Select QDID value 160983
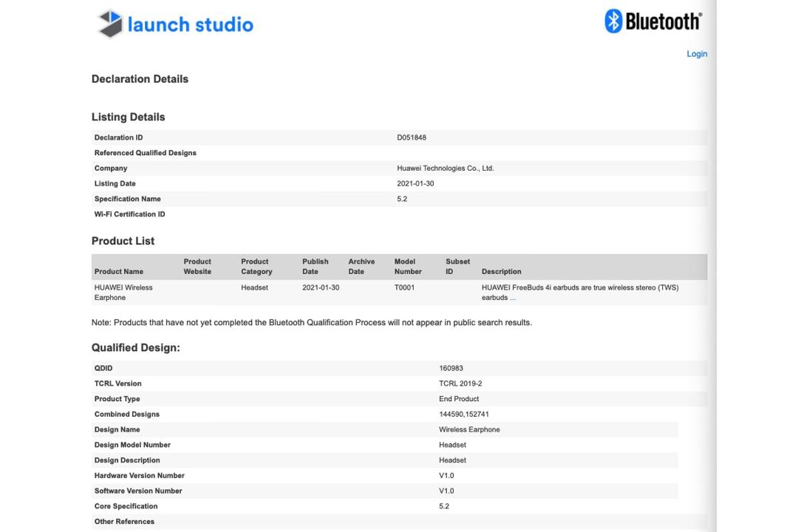The image size is (798, 532). coord(451,368)
